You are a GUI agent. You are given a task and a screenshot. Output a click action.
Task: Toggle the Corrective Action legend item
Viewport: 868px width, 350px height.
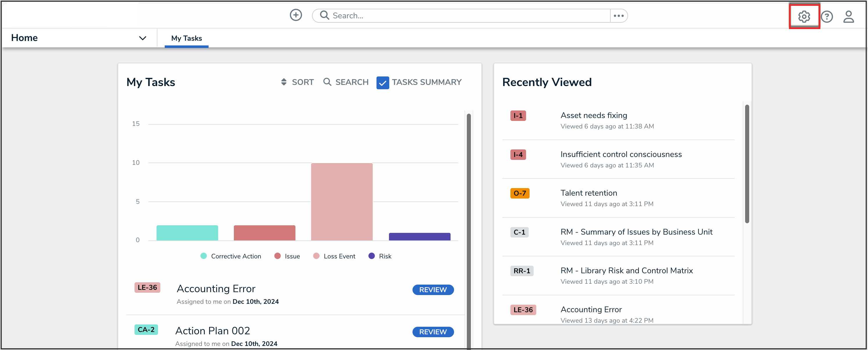tap(236, 256)
